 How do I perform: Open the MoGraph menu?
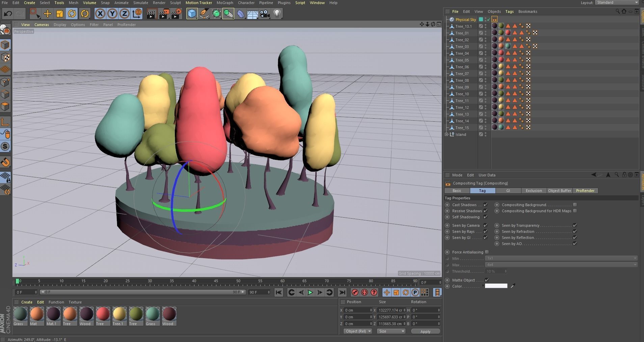click(x=224, y=3)
